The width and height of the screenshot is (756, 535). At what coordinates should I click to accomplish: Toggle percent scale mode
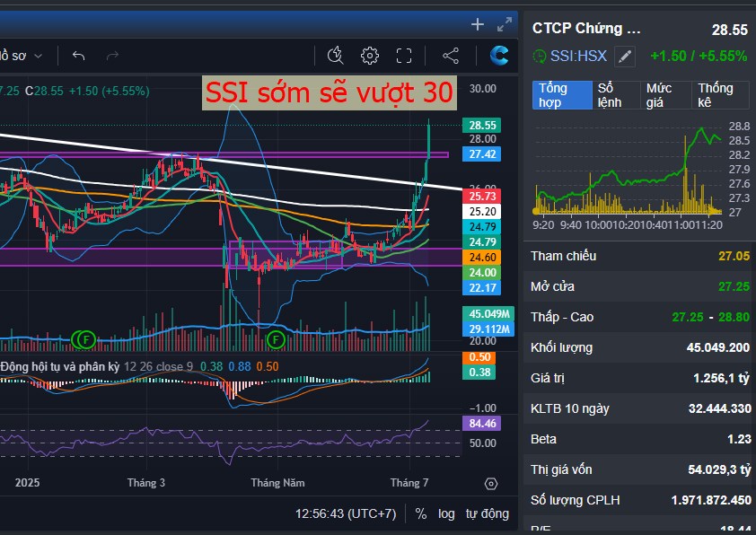click(421, 513)
